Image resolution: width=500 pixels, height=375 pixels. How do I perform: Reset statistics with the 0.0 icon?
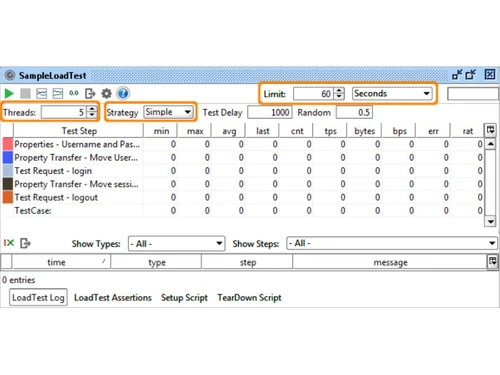74,94
